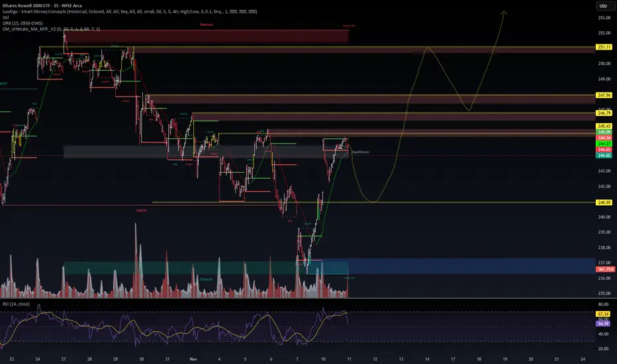Click the red 361.75K volume label

click(605, 269)
